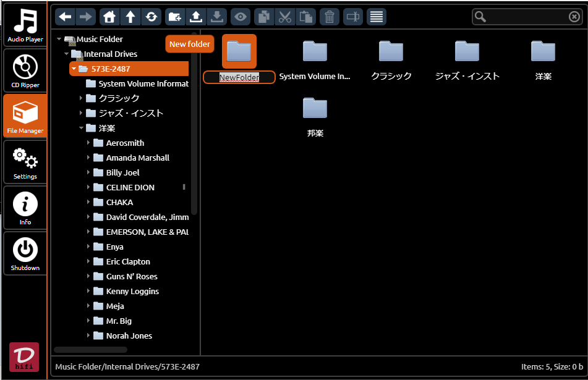Create a new folder with the toolbar icon
588x380 pixels.
[174, 17]
